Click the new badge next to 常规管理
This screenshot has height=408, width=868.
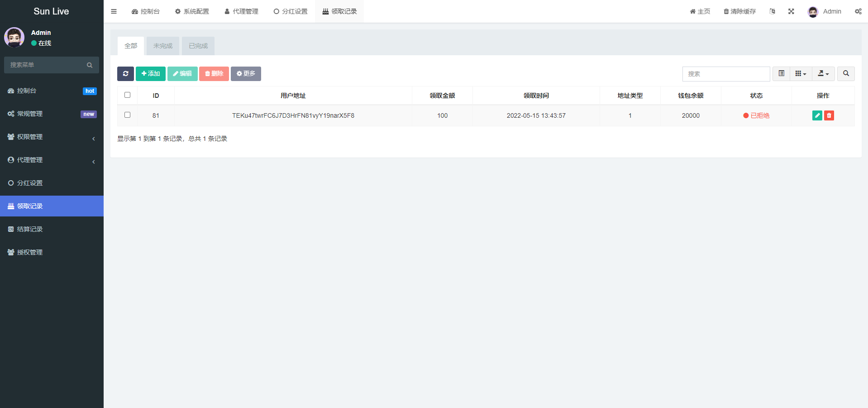tap(89, 114)
